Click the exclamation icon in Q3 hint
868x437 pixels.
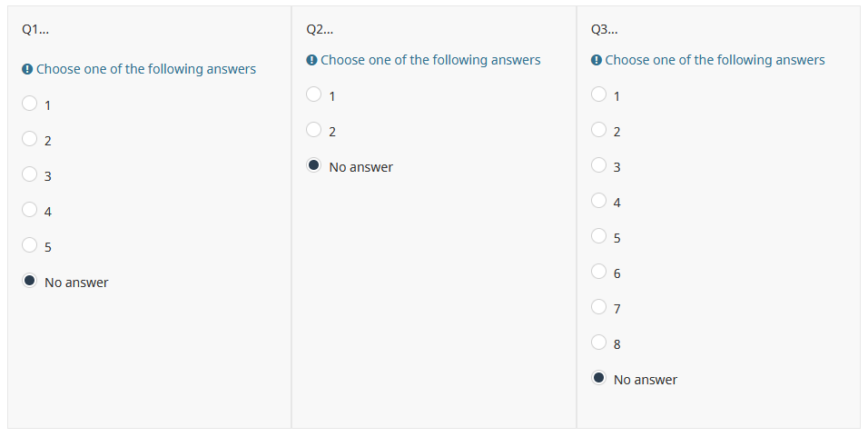click(x=597, y=60)
